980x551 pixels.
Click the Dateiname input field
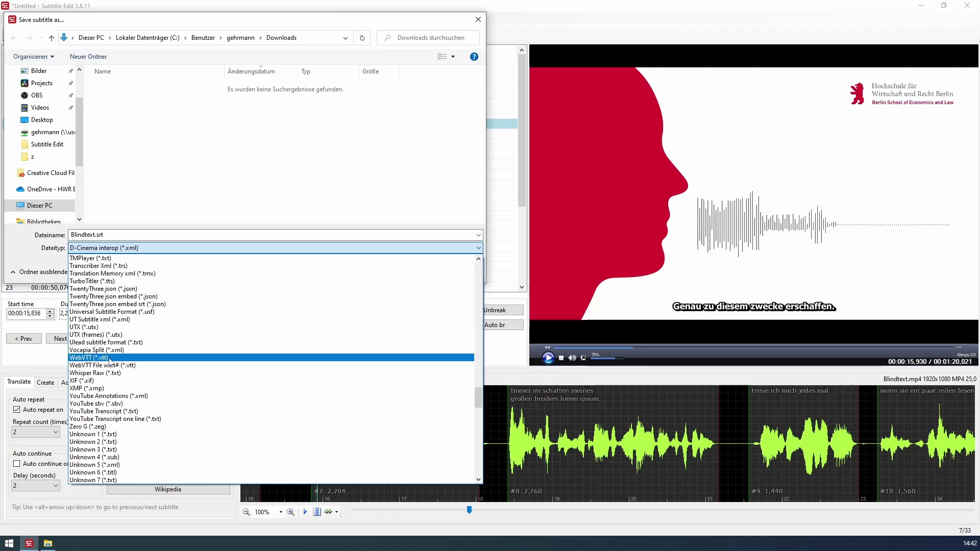tap(271, 235)
